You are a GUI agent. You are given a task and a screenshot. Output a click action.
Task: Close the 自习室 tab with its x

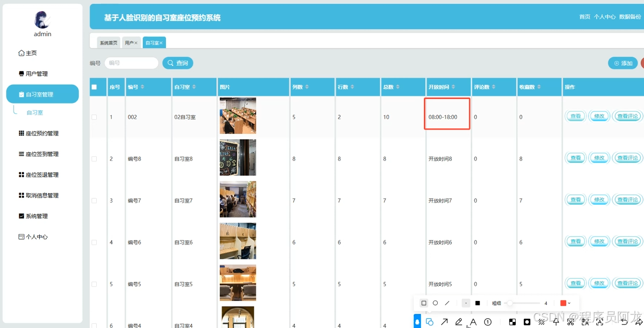pyautogui.click(x=161, y=43)
